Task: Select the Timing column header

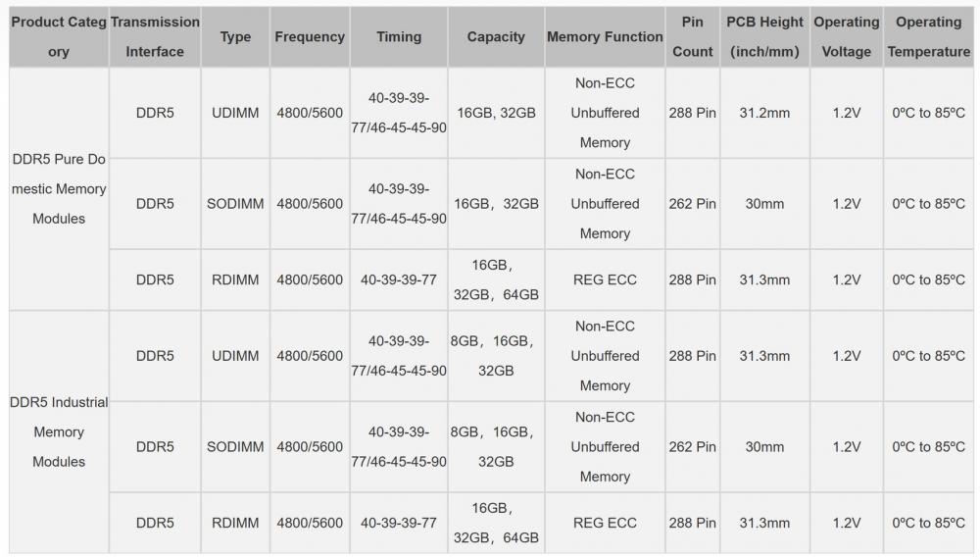Action: coord(399,37)
